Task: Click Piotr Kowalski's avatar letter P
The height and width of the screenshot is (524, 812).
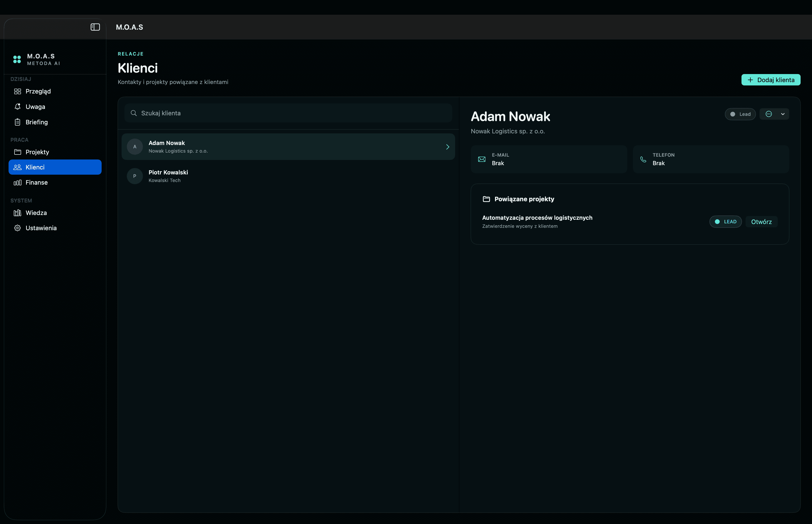Action: (135, 176)
